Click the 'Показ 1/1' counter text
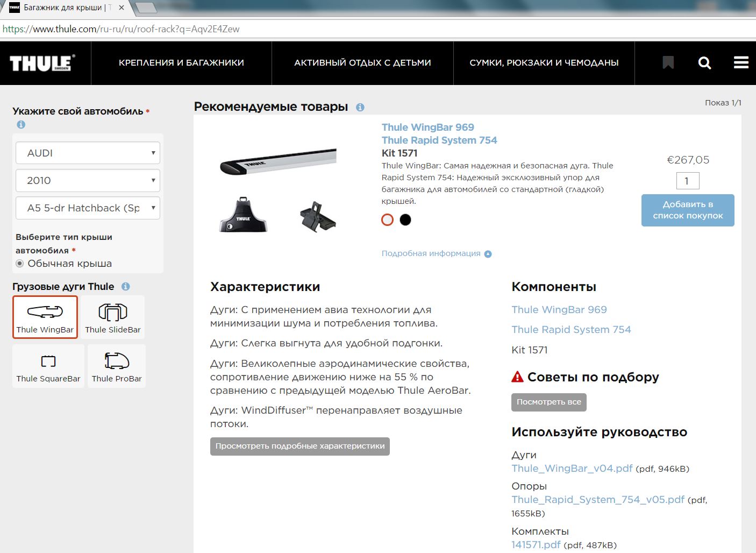This screenshot has width=756, height=553. tap(723, 103)
